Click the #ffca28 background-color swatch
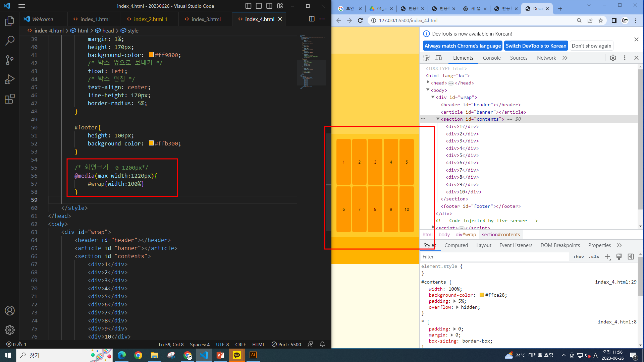The image size is (644, 362). coord(482,295)
